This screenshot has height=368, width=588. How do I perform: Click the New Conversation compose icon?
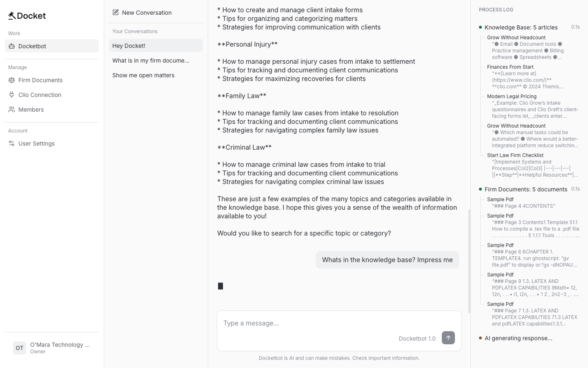click(x=116, y=13)
